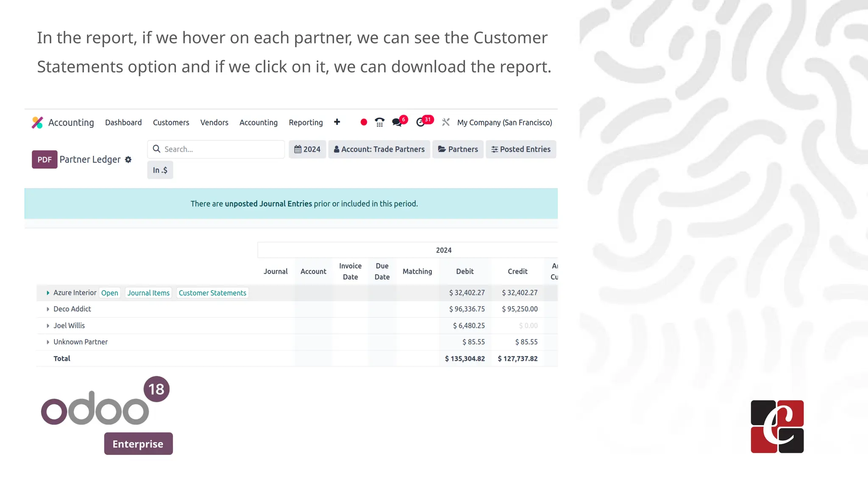This screenshot has width=868, height=488.
Task: Click the Enterprise badge
Action: coord(139,444)
